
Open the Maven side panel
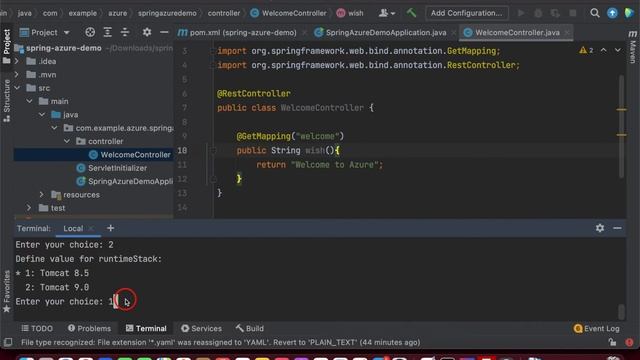point(633,47)
